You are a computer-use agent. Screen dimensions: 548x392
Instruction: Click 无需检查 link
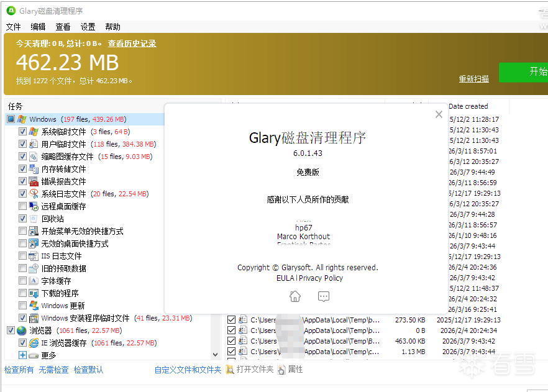[x=53, y=370]
